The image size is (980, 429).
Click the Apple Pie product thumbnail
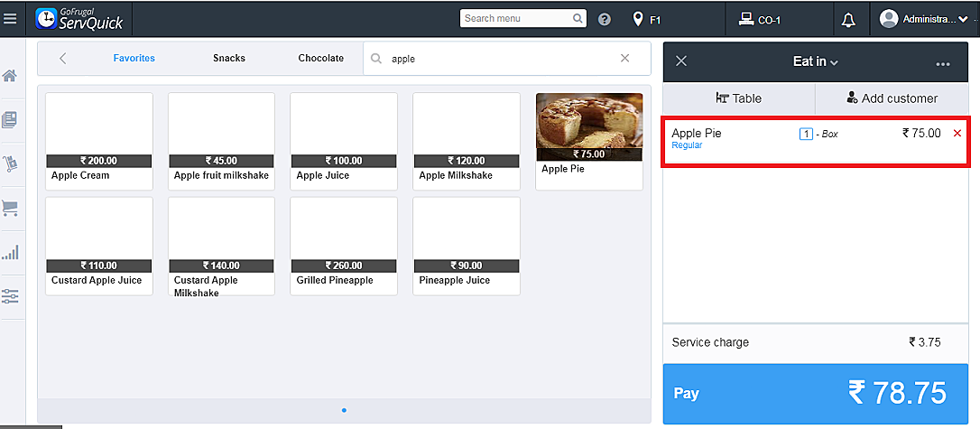[x=589, y=126]
